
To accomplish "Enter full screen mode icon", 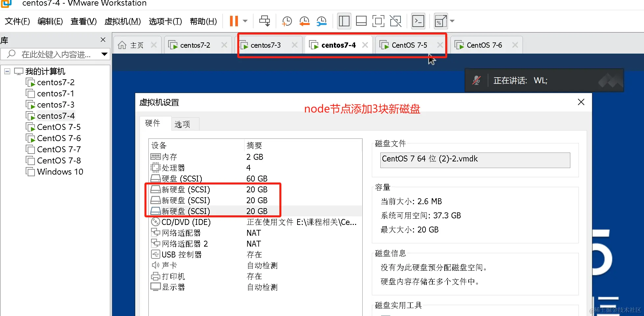I will click(x=378, y=21).
